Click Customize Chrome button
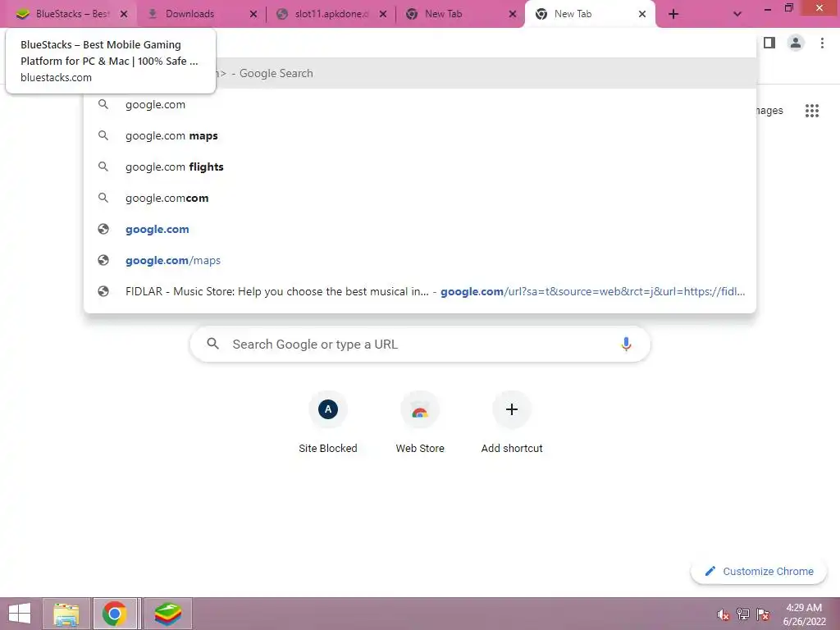 (x=759, y=571)
